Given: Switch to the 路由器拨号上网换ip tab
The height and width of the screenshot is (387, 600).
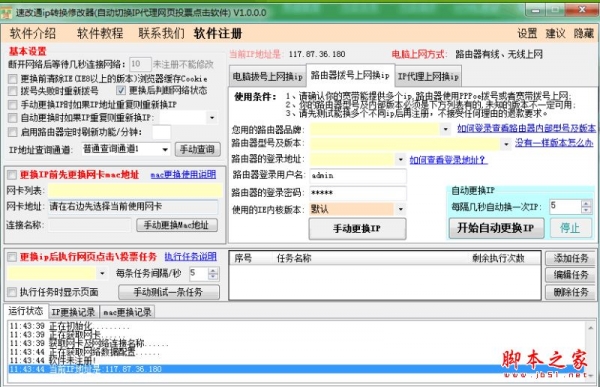Looking at the screenshot, I should coord(350,75).
